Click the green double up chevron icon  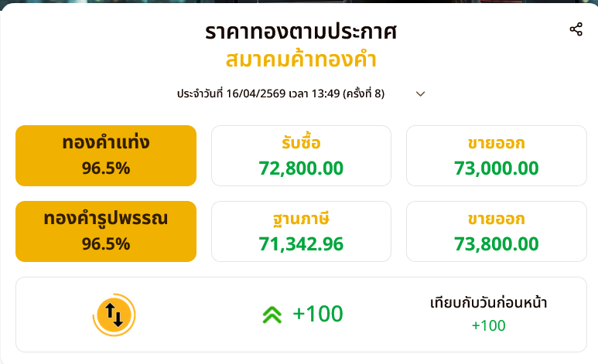(272, 315)
